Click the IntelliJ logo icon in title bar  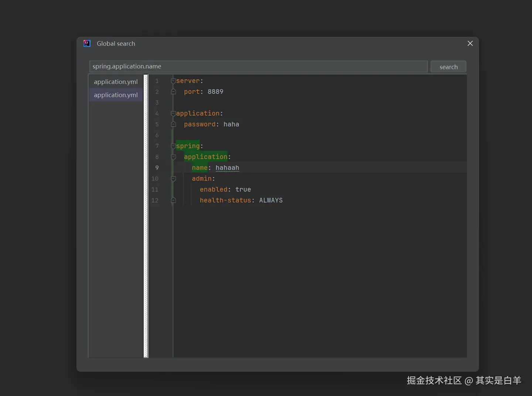[87, 44]
